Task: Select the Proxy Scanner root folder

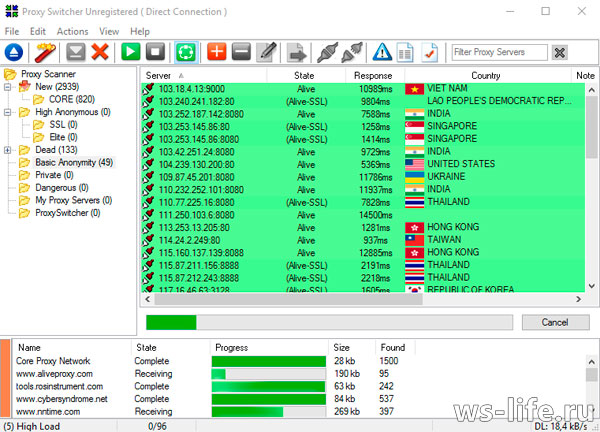Action: [48, 74]
